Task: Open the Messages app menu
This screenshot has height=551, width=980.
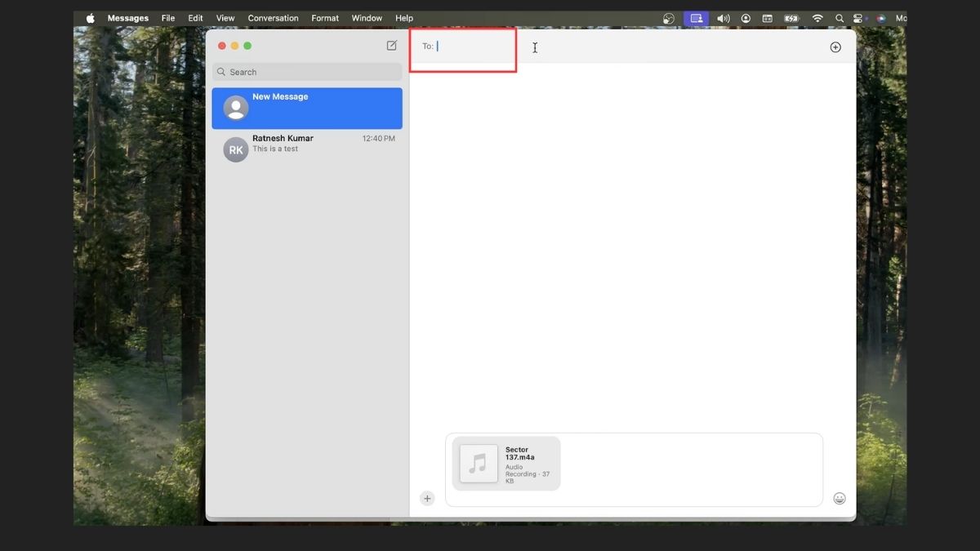Action: tap(128, 18)
